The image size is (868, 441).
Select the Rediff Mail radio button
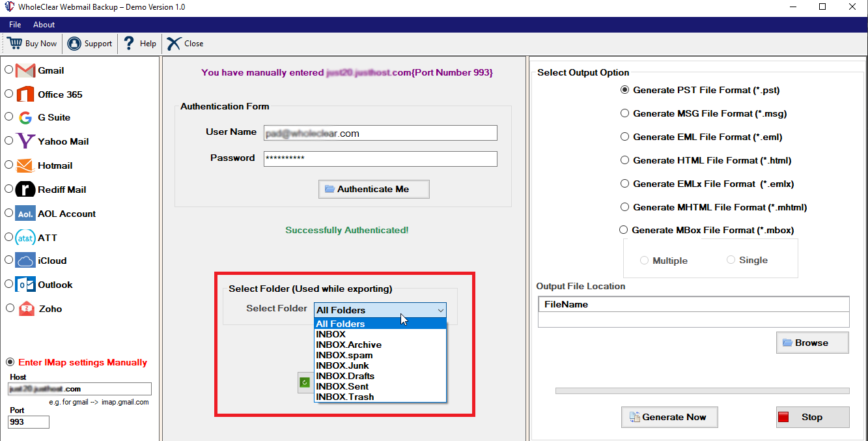8,188
